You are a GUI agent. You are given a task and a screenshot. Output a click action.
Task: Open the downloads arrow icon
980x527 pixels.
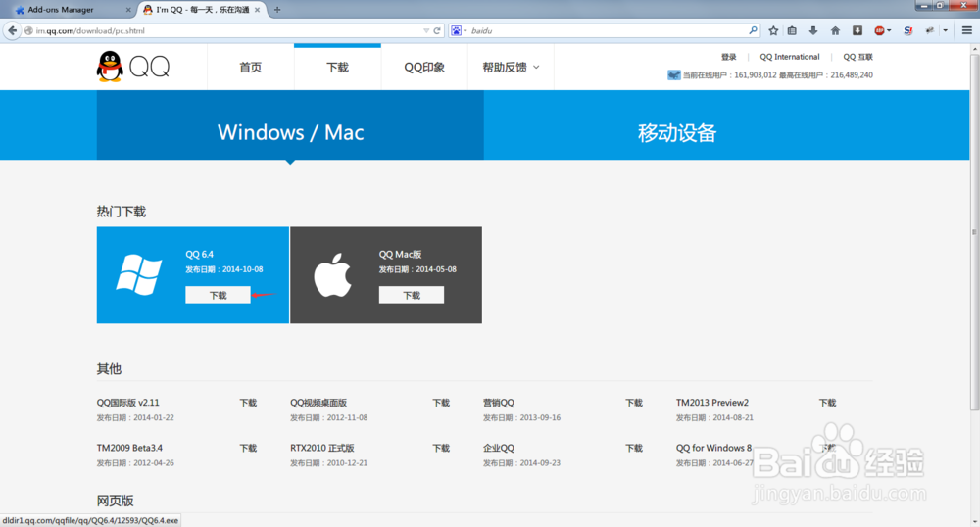click(x=813, y=30)
